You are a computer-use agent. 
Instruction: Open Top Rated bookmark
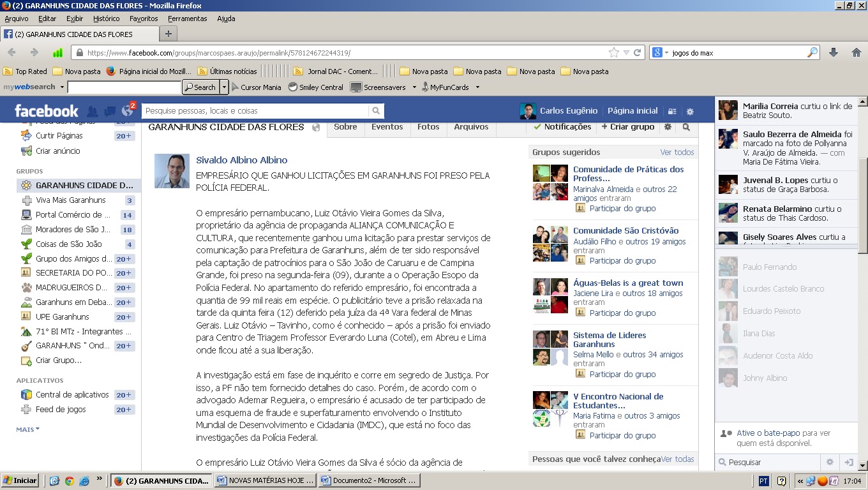coord(26,71)
